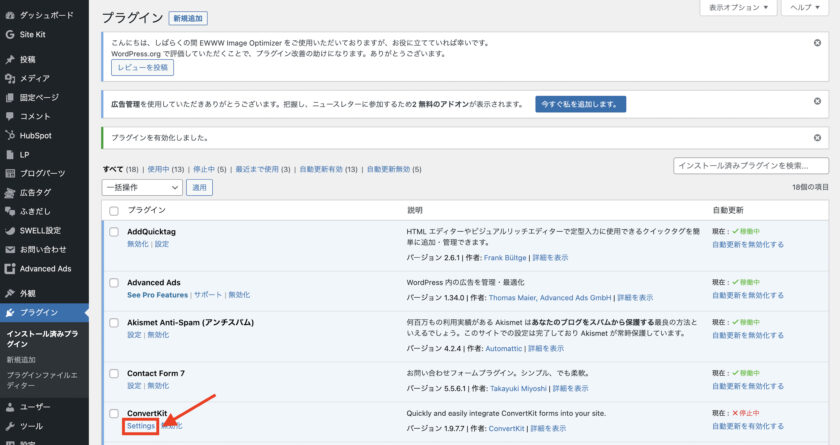Viewport: 840px width, 445px height.
Task: Open Automattic author link
Action: (504, 348)
